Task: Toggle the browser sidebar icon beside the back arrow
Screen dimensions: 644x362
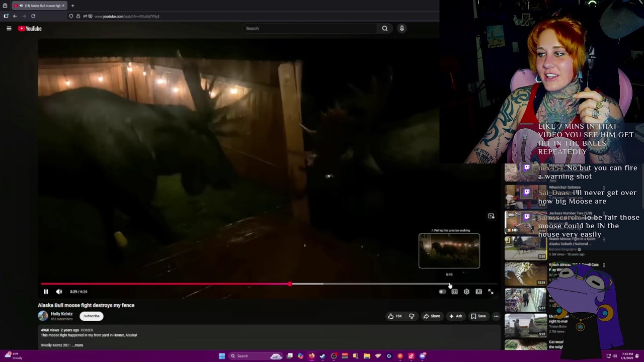Action: click(6, 16)
